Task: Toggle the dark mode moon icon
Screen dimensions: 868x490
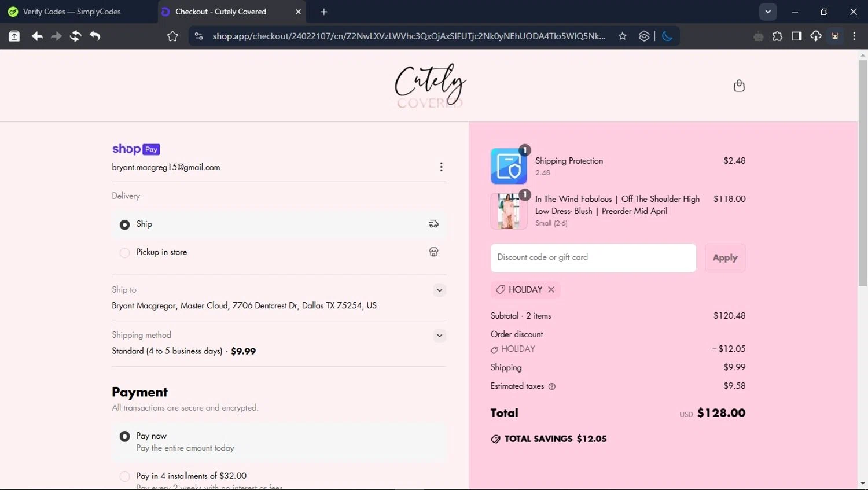Action: point(667,36)
